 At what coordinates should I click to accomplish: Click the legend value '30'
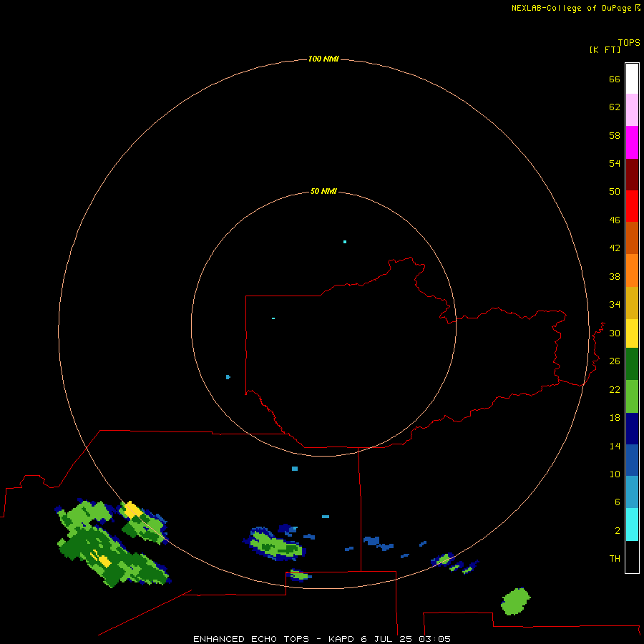click(x=615, y=333)
